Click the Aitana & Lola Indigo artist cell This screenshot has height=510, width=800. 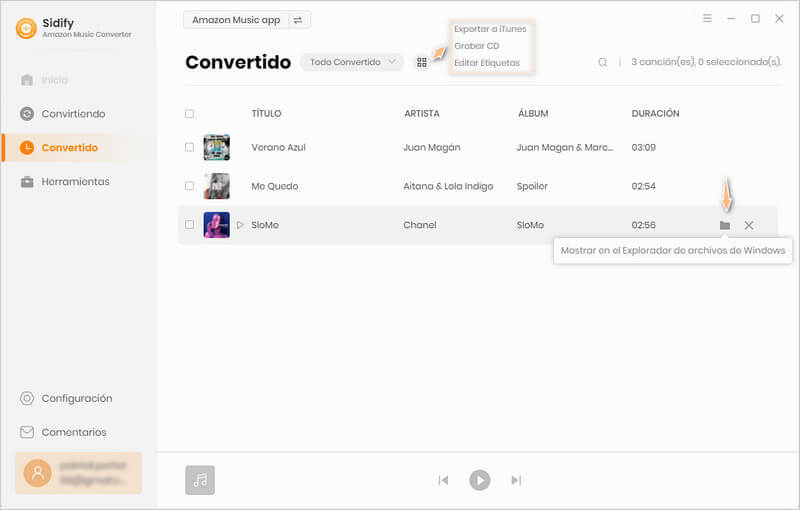(448, 186)
